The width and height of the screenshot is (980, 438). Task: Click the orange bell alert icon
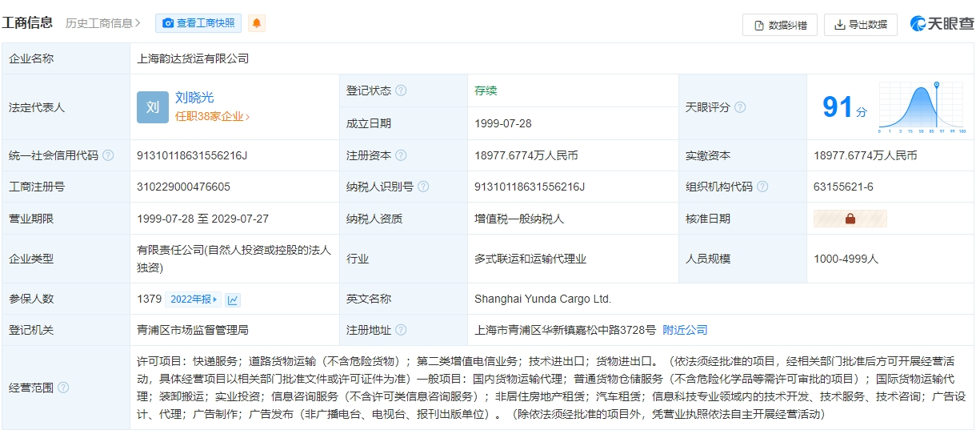coord(256,23)
